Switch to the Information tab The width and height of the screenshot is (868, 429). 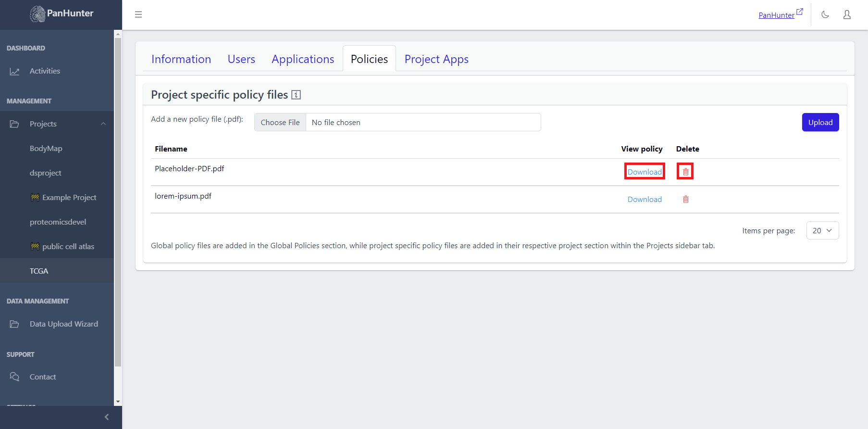(x=181, y=59)
